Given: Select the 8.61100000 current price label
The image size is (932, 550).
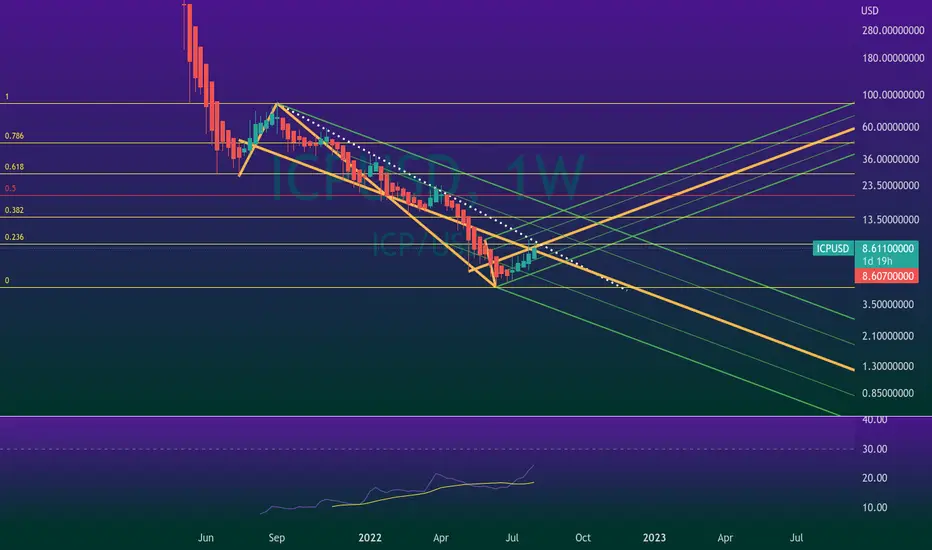Looking at the screenshot, I should click(x=887, y=249).
